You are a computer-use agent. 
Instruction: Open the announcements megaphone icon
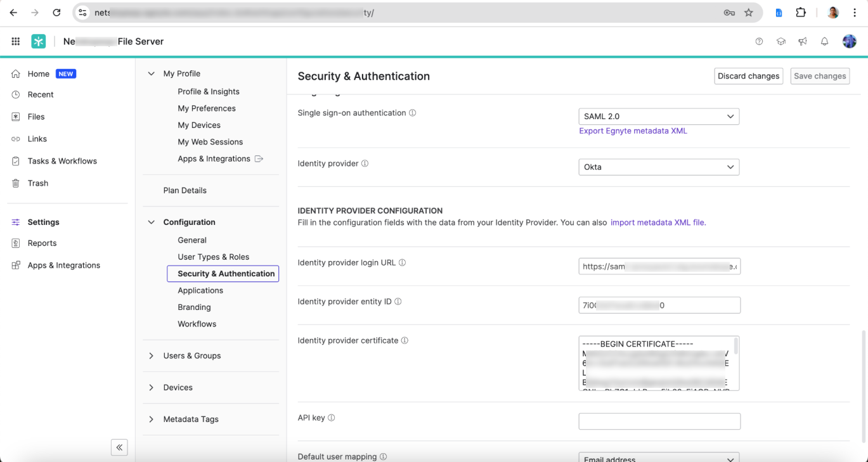(803, 41)
